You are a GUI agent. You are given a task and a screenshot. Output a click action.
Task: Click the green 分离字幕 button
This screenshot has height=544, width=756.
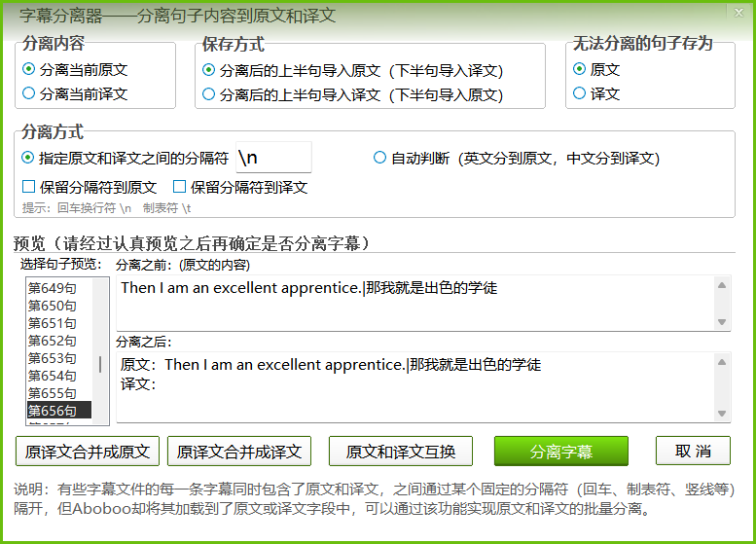coord(560,452)
